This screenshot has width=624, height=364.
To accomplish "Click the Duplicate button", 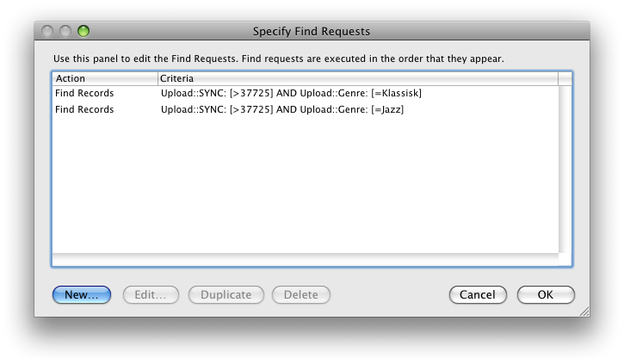I will (226, 295).
